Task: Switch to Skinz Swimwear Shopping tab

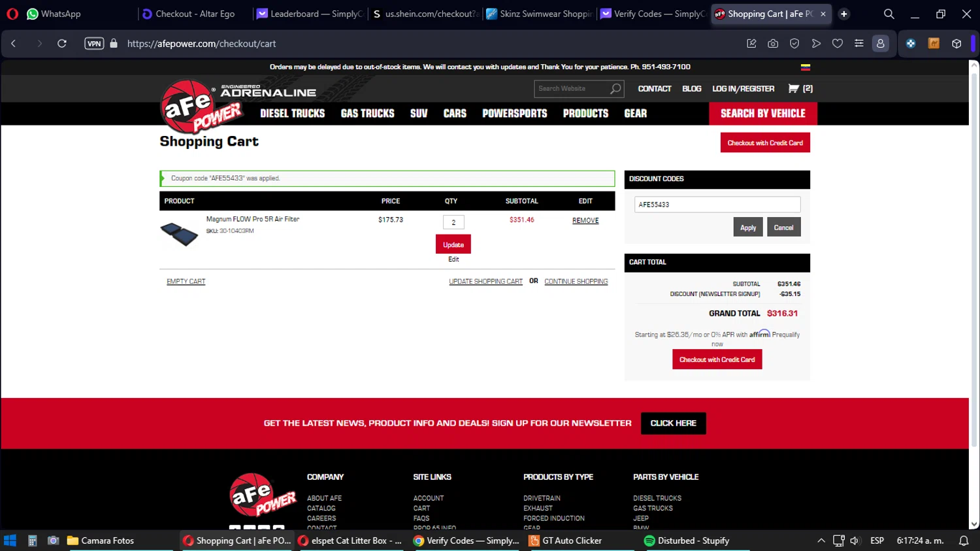Action: pyautogui.click(x=539, y=14)
